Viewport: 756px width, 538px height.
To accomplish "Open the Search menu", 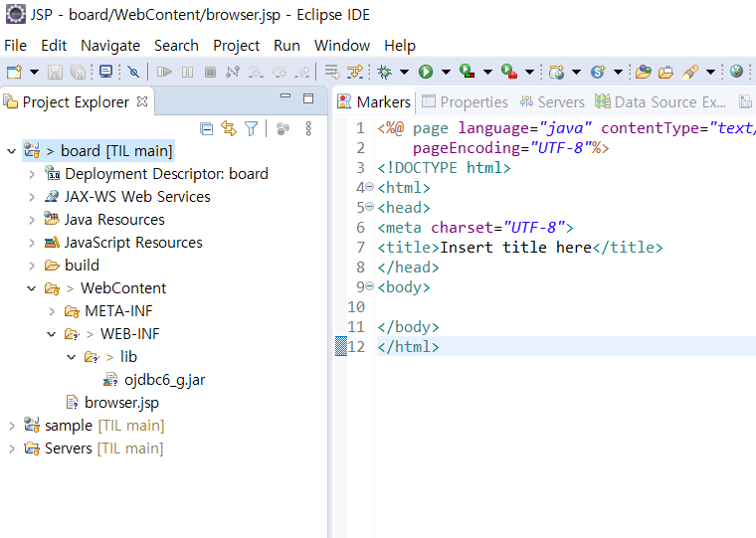I will click(176, 46).
